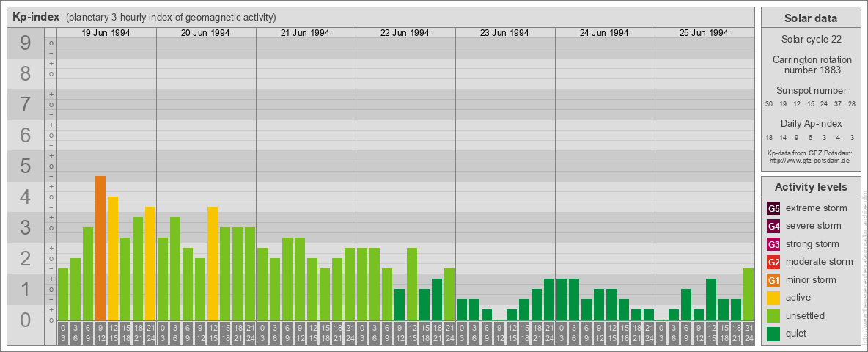Click the 0-3 bar on 19 Jun

[x=63, y=295]
